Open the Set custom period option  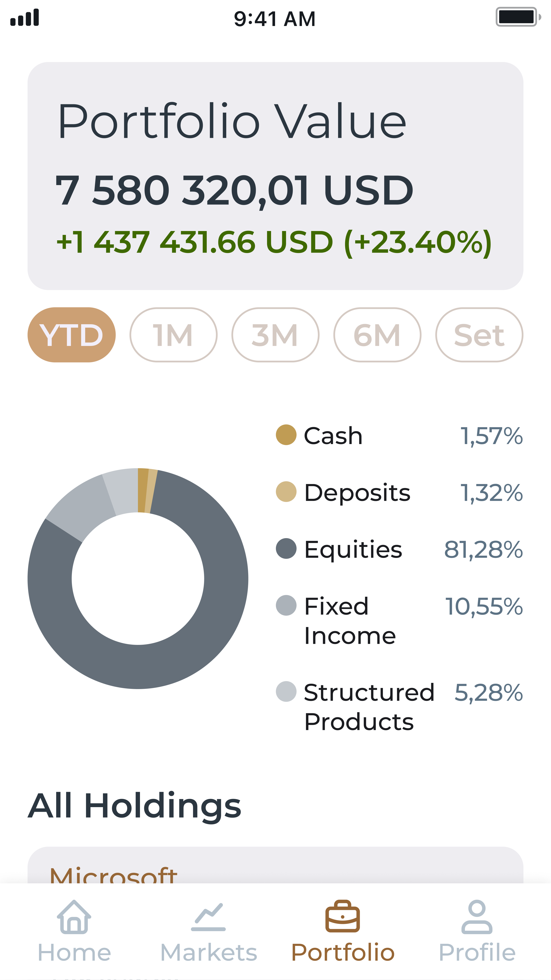pos(479,335)
